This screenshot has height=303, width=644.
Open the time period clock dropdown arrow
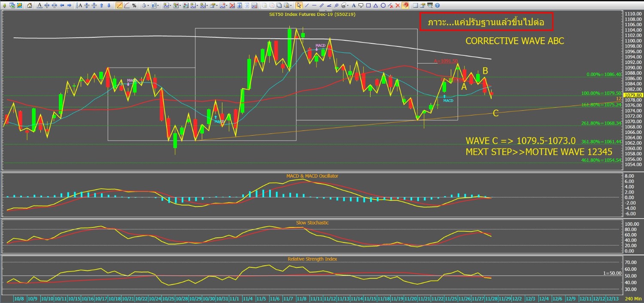pos(148,6)
